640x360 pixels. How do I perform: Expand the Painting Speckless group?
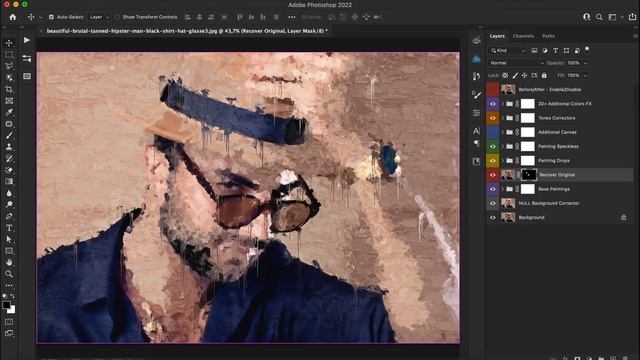click(502, 146)
